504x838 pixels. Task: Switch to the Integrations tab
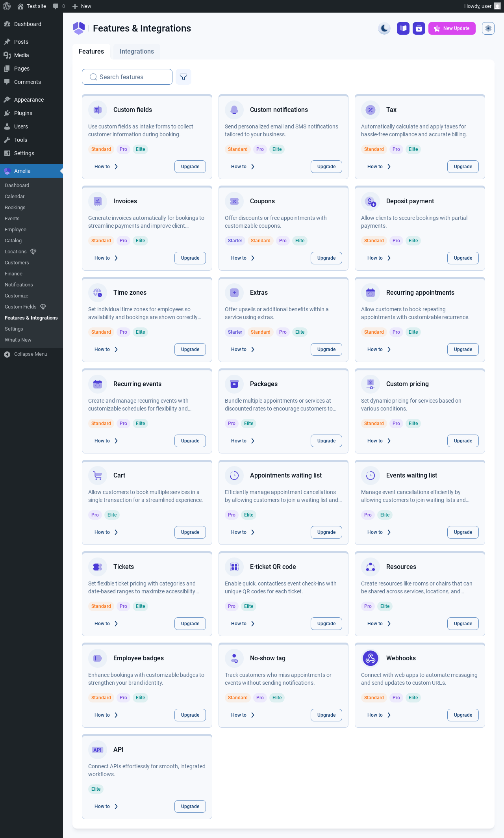pyautogui.click(x=137, y=52)
